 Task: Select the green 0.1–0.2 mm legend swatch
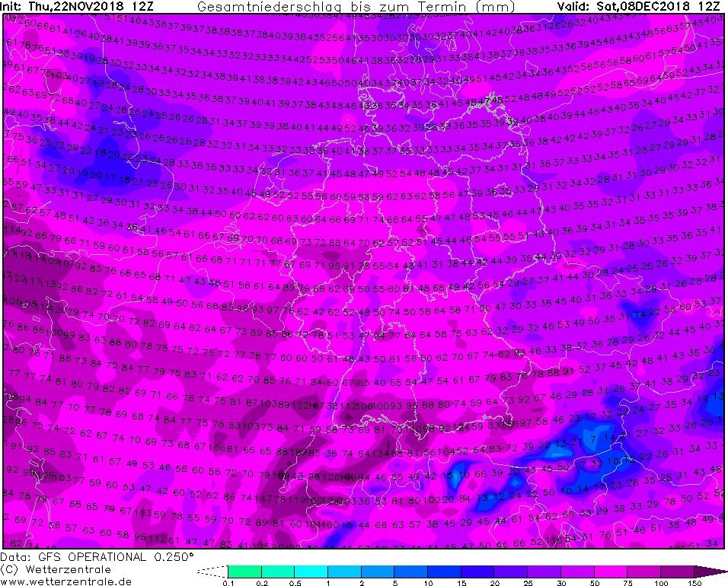point(244,571)
